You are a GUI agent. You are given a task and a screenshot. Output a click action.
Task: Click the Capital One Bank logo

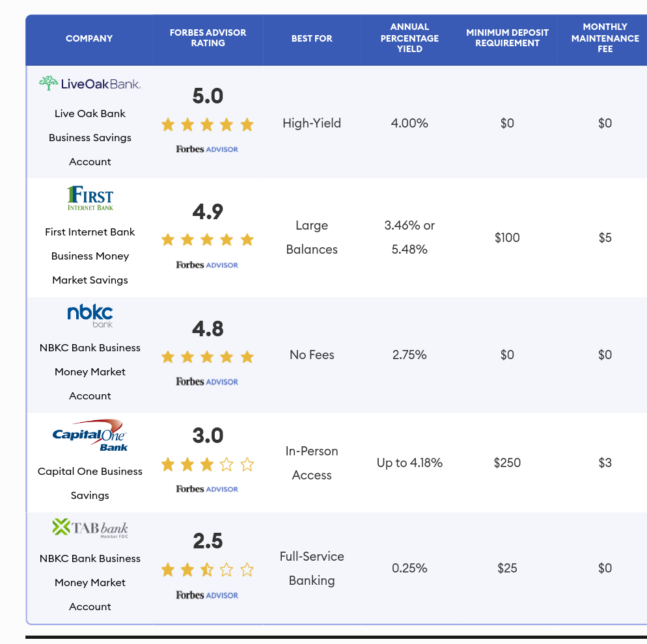(90, 435)
